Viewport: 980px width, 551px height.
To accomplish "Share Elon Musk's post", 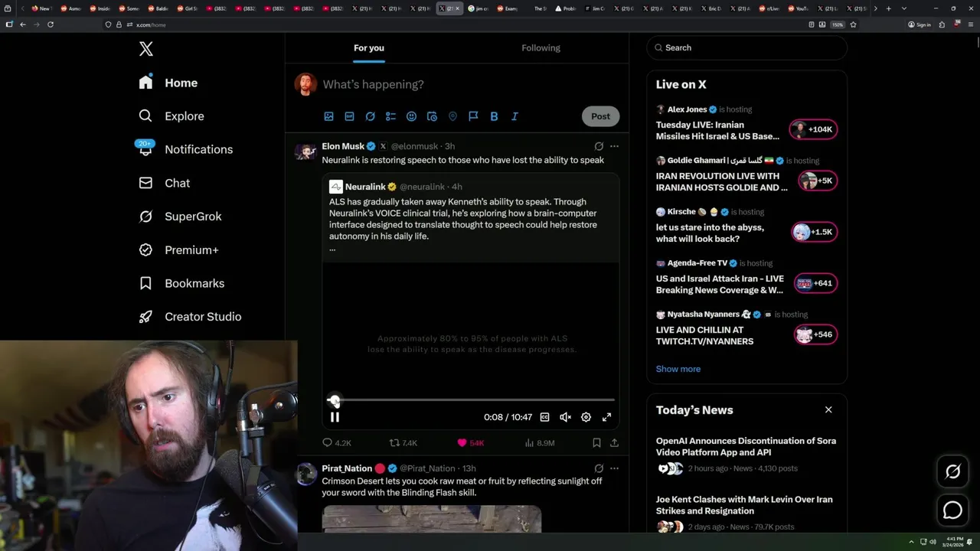I will click(x=614, y=443).
